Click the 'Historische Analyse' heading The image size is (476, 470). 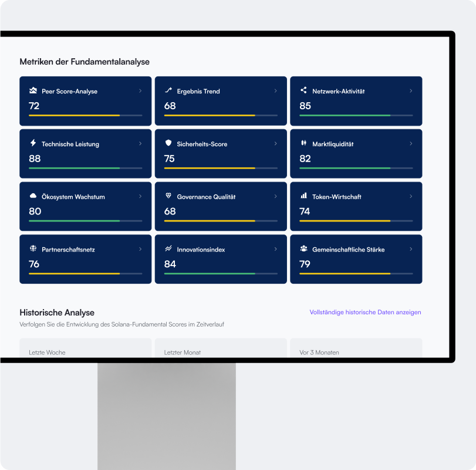pyautogui.click(x=57, y=313)
